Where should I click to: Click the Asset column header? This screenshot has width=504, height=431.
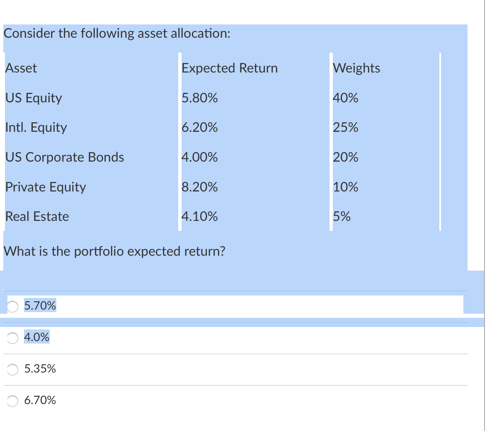21,68
